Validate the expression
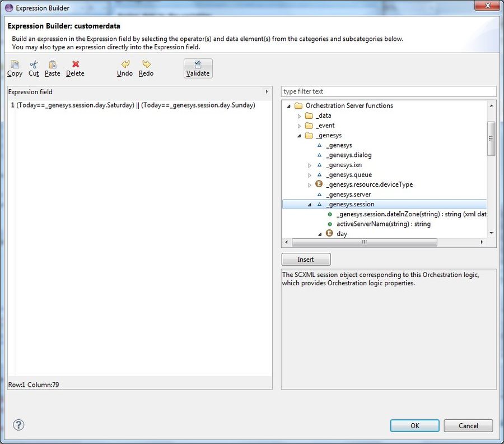This screenshot has height=444, width=504. (x=198, y=68)
